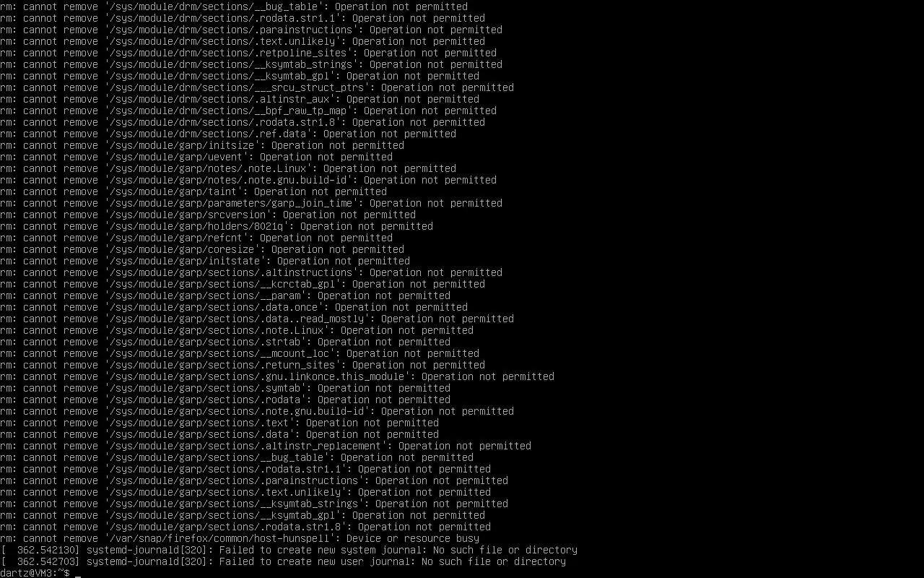Click the garp .return_sites section line
Viewport: 924px width, 578px height.
tap(243, 365)
